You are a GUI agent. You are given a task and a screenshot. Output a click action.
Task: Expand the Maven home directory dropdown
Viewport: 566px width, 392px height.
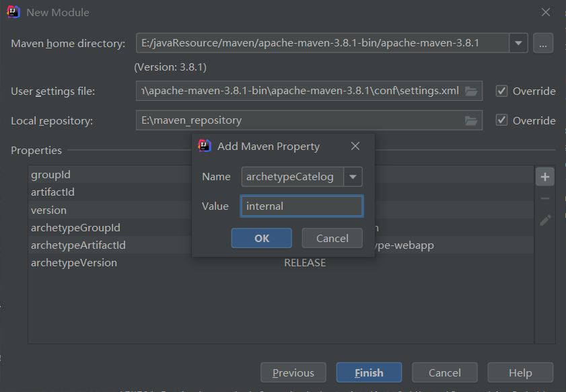(x=518, y=43)
